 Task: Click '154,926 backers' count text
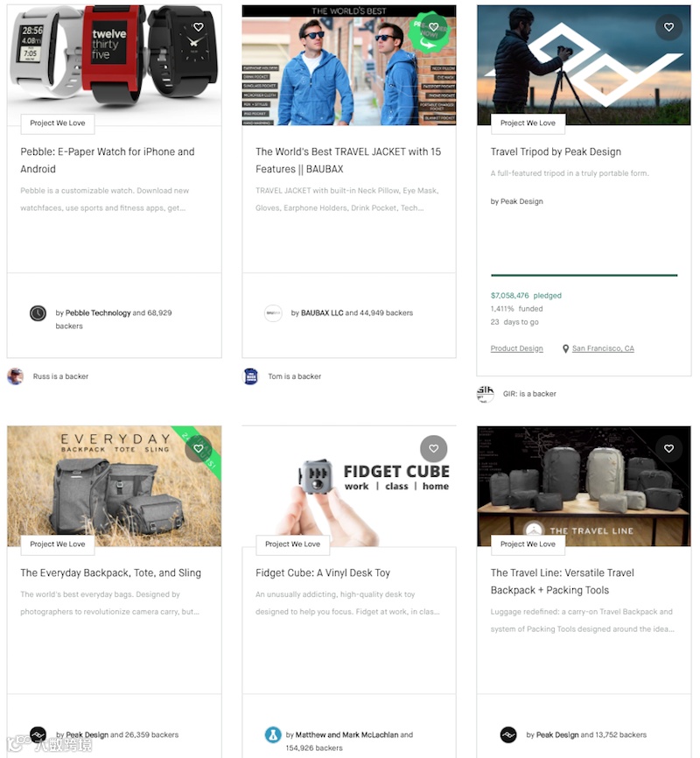click(314, 747)
